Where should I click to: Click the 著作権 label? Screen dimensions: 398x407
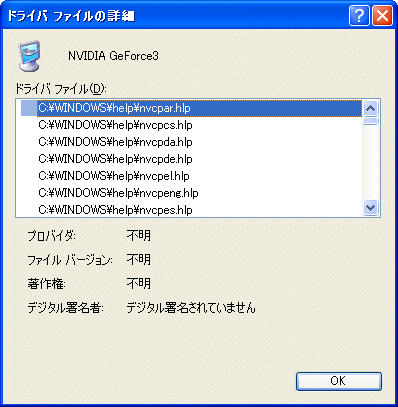(46, 284)
